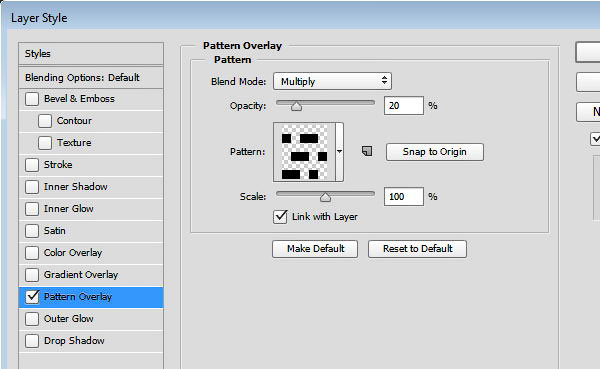Select the Texture sub-style label

pyautogui.click(x=74, y=143)
